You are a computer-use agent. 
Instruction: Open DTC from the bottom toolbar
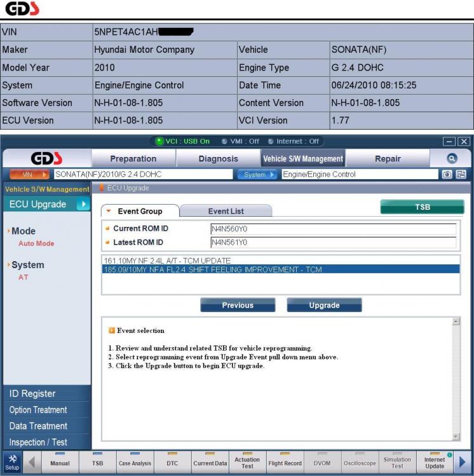[172, 460]
